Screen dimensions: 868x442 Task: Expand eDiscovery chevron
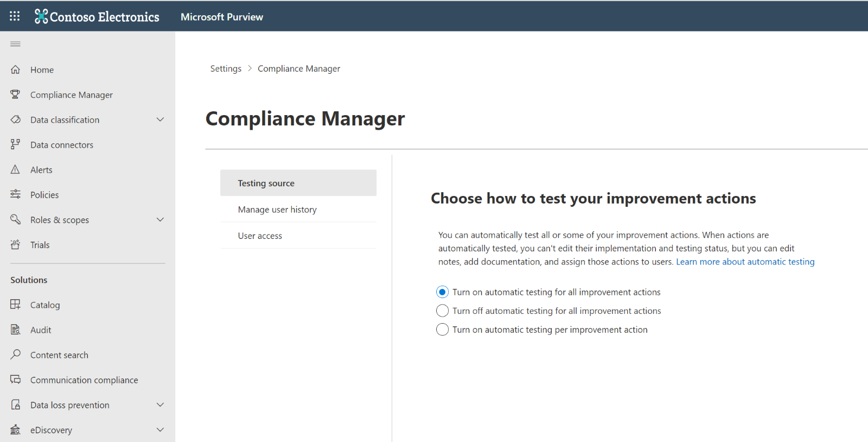click(160, 430)
